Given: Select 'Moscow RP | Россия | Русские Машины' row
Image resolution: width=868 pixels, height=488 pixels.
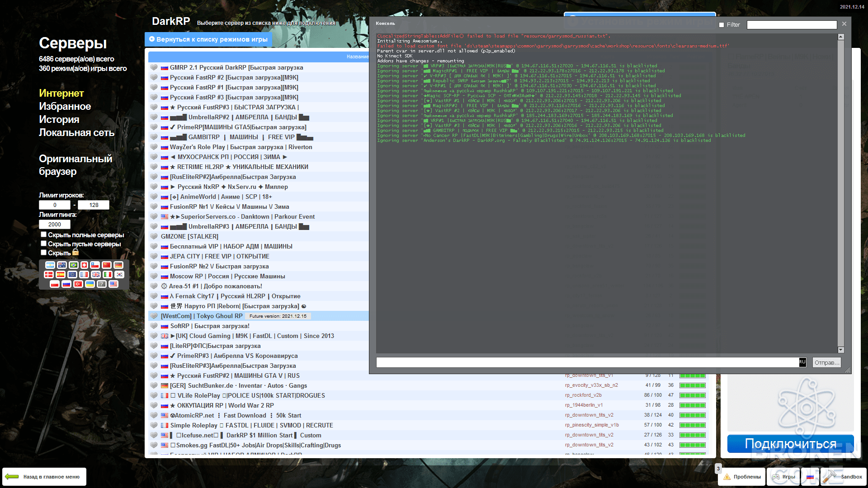Looking at the screenshot, I should 259,276.
